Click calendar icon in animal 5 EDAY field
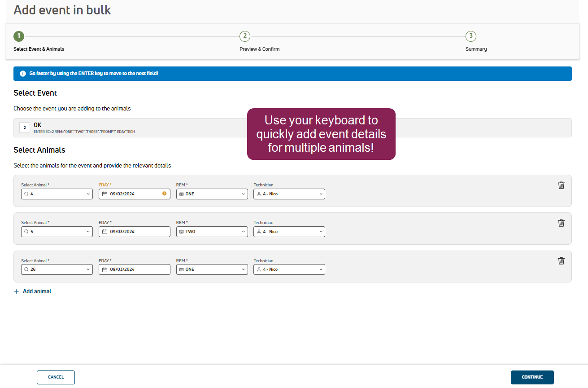This screenshot has width=588, height=388. tap(105, 232)
